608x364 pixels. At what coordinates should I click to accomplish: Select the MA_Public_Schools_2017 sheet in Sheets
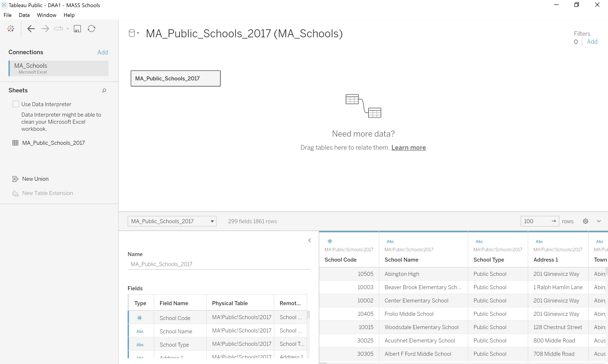(54, 143)
